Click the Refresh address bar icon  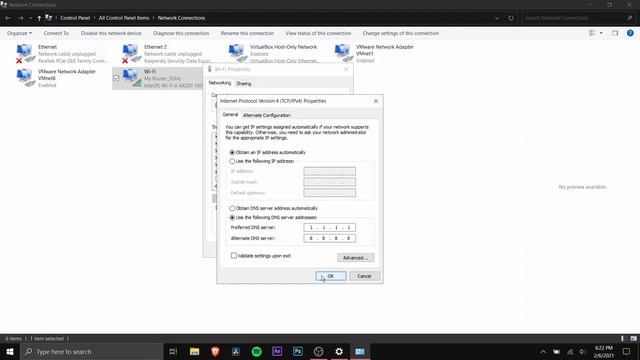[x=511, y=18]
